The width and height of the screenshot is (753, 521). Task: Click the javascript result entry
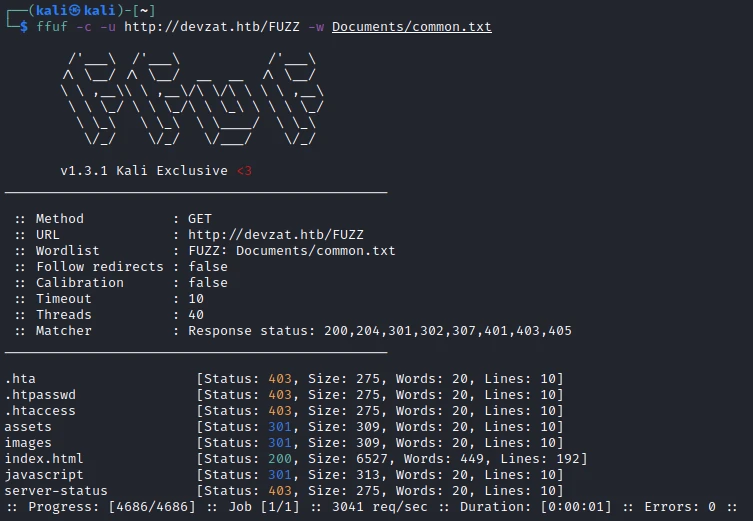pyautogui.click(x=44, y=475)
